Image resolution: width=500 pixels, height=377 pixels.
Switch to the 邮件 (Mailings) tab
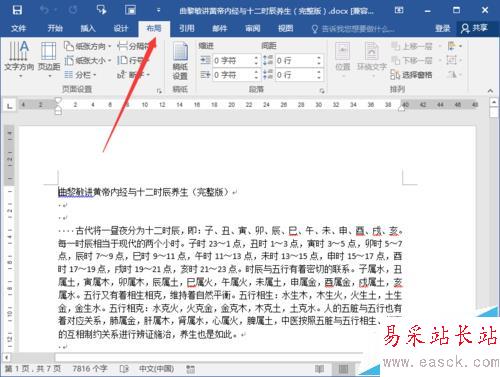220,28
